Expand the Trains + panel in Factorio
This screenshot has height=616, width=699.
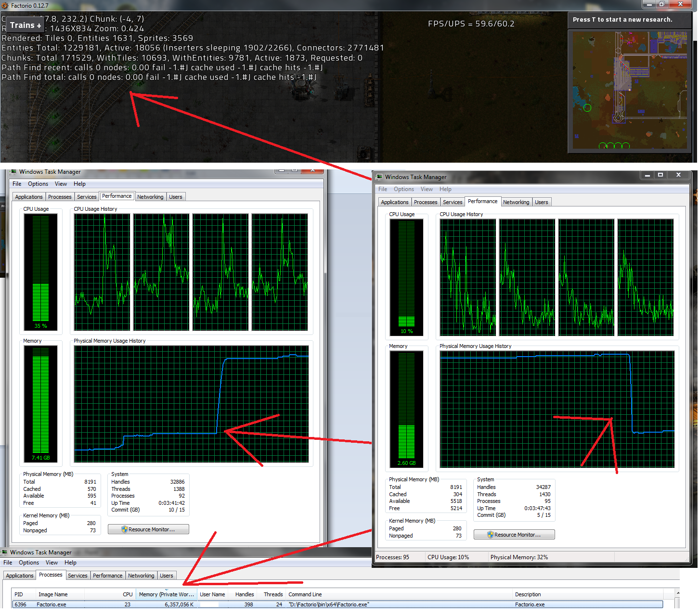[26, 25]
